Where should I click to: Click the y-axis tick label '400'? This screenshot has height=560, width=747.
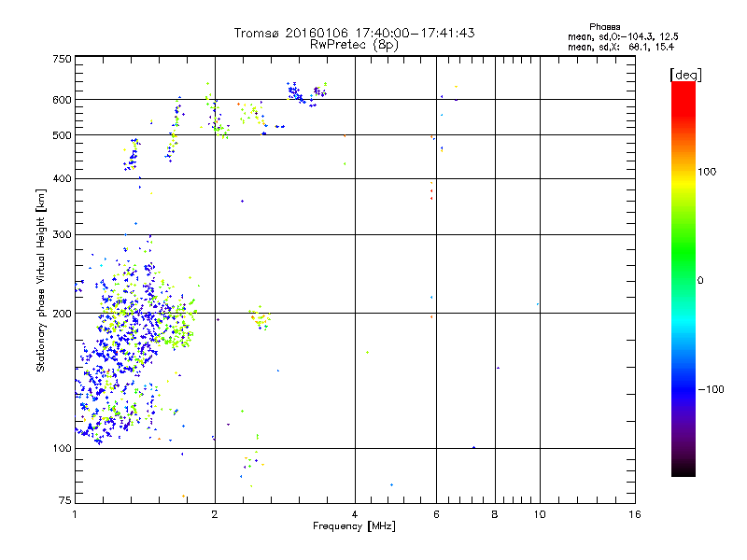[62, 178]
